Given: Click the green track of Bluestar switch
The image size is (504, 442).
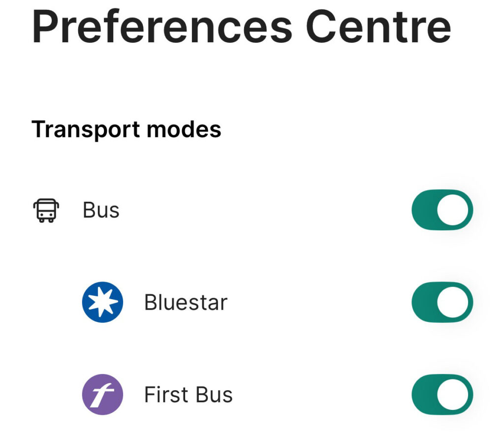Looking at the screenshot, I should (424, 302).
